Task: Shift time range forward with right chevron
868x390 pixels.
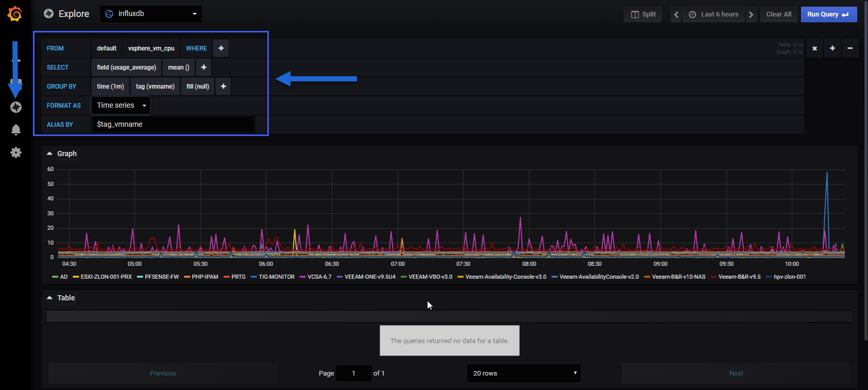Action: [751, 14]
